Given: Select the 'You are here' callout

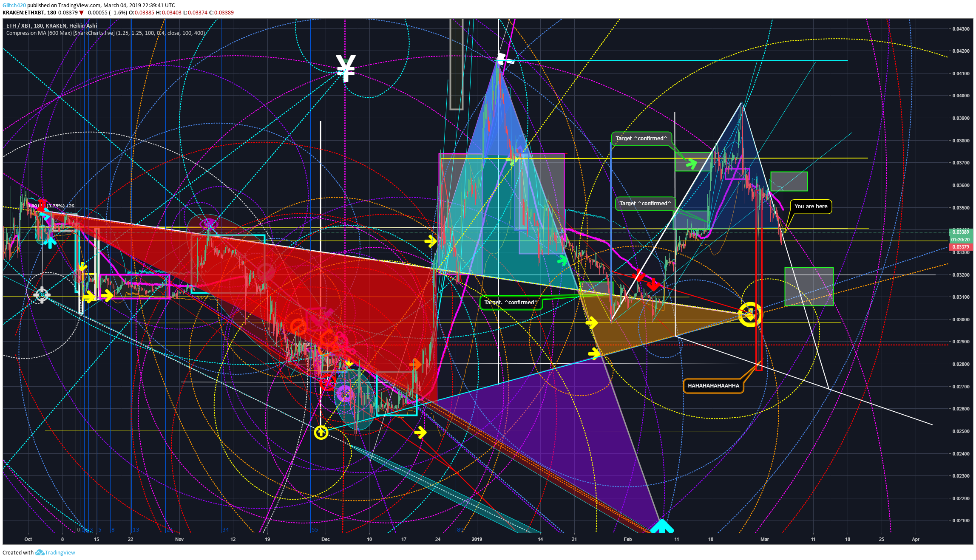Looking at the screenshot, I should (811, 206).
